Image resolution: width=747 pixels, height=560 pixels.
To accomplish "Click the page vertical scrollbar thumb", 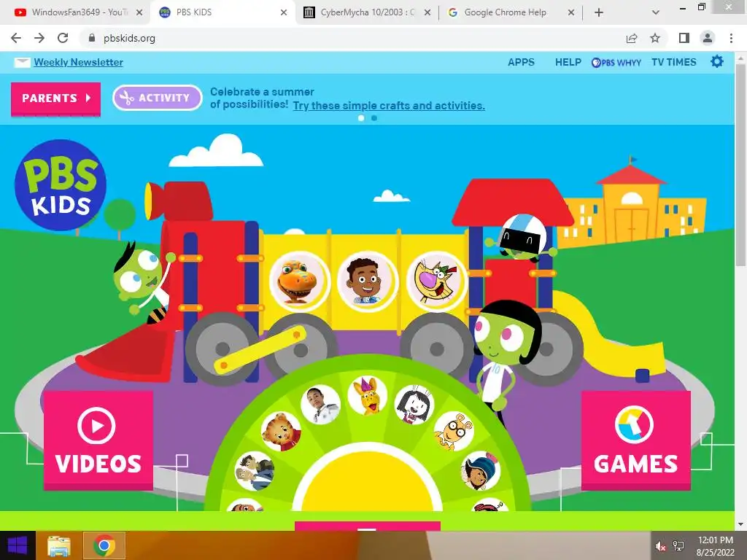I will (x=741, y=164).
